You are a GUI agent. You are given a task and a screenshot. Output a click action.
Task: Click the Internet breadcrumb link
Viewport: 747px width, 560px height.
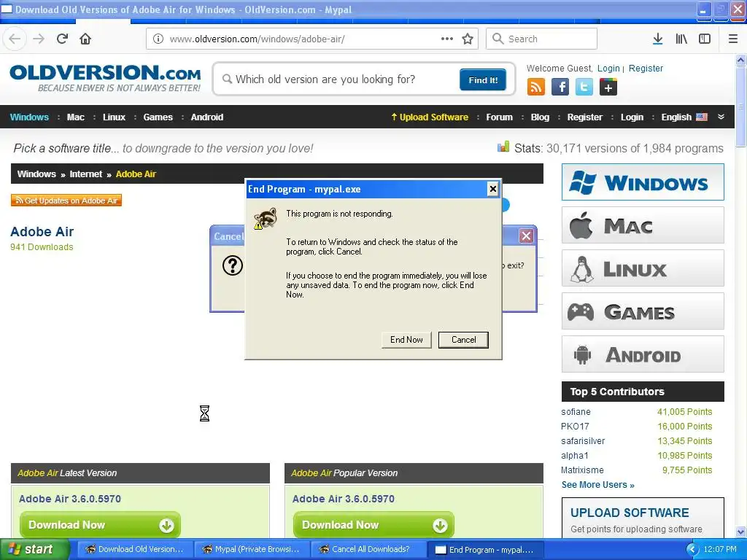tap(86, 174)
